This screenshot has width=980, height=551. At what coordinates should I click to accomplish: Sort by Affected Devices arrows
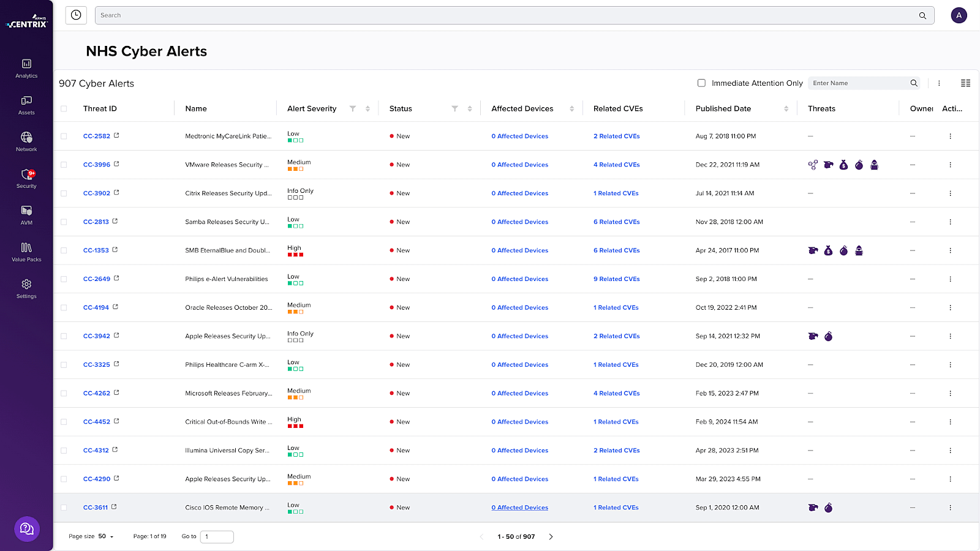click(572, 108)
